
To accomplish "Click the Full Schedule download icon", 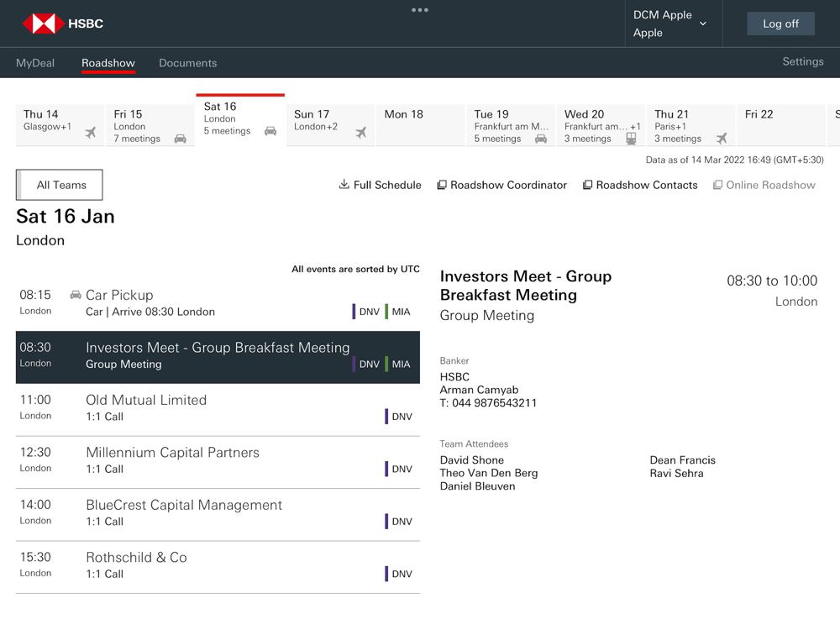I will tap(344, 184).
